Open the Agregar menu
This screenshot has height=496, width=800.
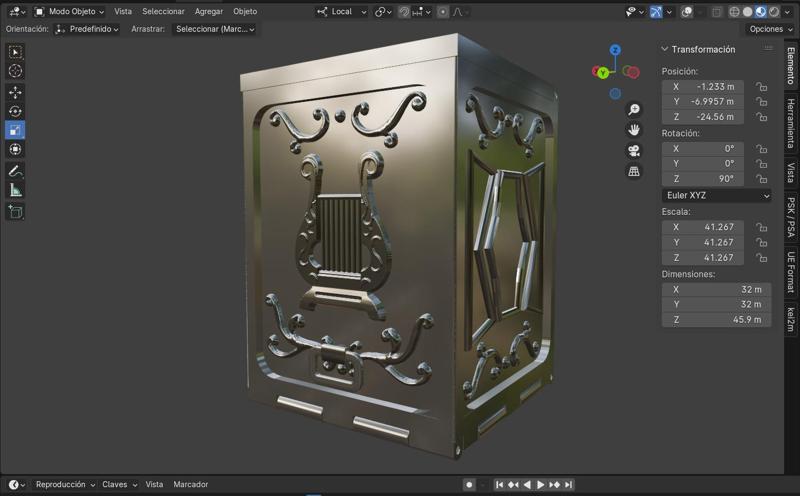(208, 11)
